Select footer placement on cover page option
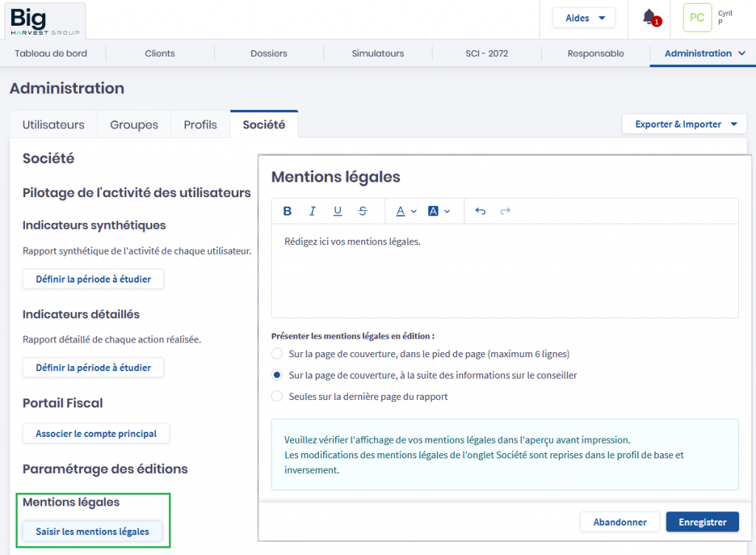 pyautogui.click(x=277, y=354)
